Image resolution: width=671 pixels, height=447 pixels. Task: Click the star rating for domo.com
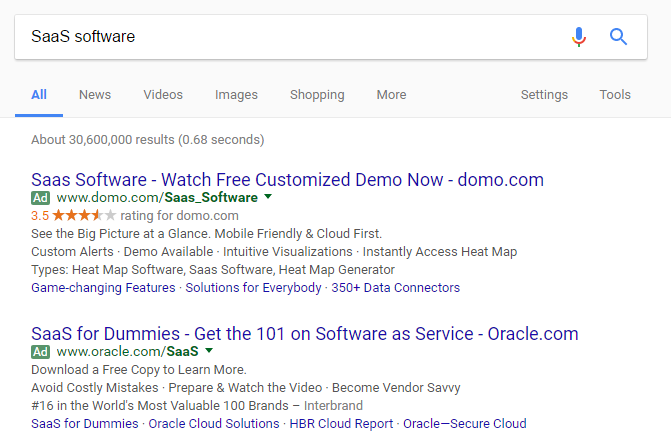pos(84,215)
